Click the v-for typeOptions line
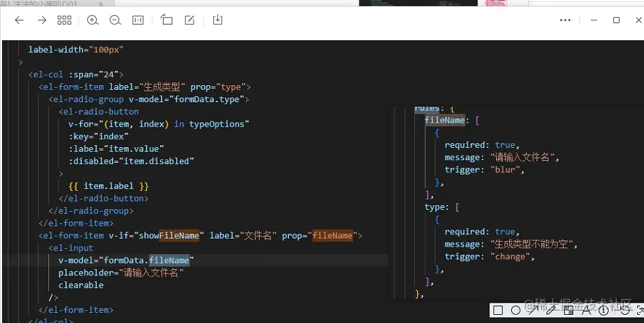 [159, 124]
